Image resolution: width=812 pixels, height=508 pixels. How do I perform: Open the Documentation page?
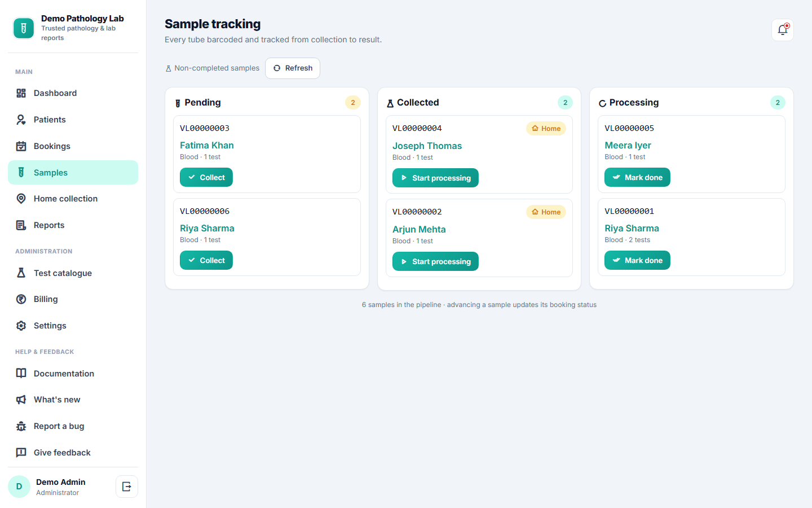click(73, 374)
